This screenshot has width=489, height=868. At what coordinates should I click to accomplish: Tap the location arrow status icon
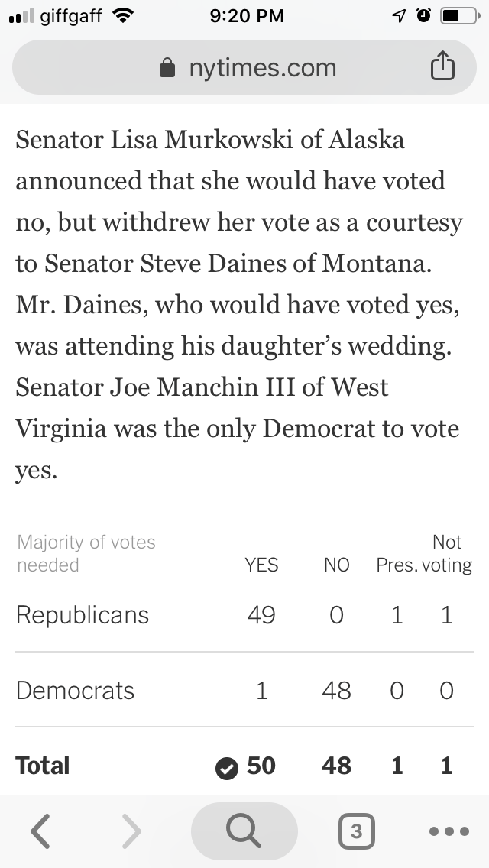tap(398, 15)
